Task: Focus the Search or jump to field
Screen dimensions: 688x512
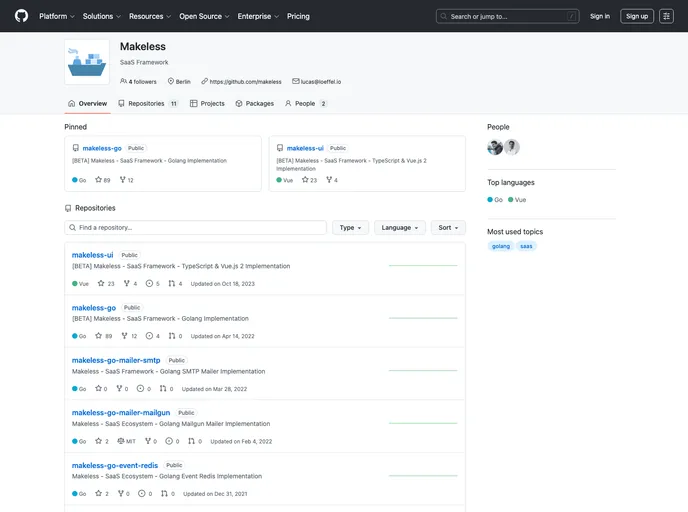Action: point(507,16)
